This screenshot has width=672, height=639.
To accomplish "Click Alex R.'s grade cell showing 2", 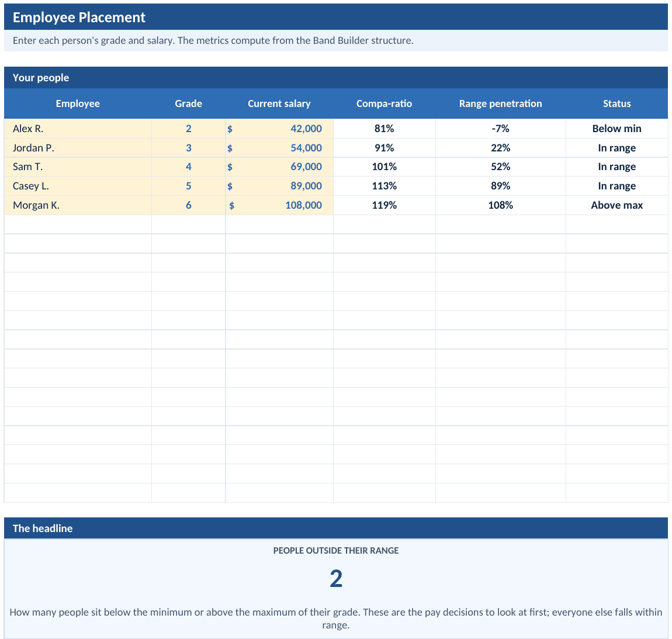I will (x=189, y=129).
